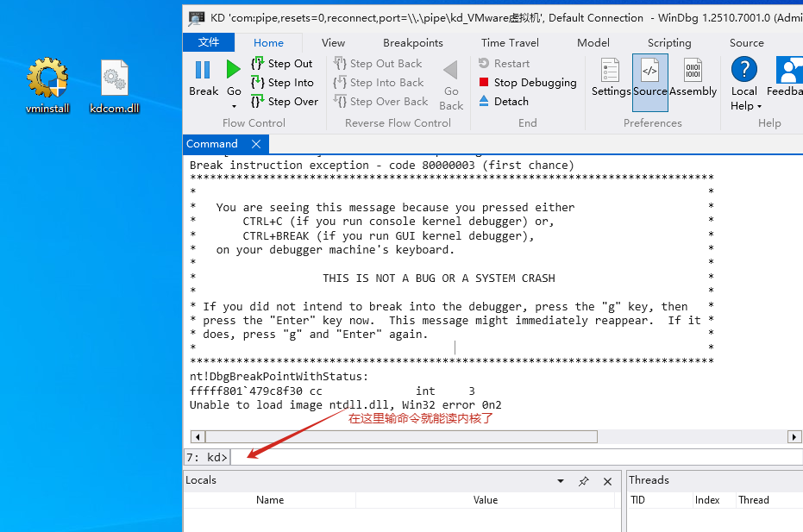
Task: Switch to the Breakpoints ribbon tab
Action: (x=412, y=43)
